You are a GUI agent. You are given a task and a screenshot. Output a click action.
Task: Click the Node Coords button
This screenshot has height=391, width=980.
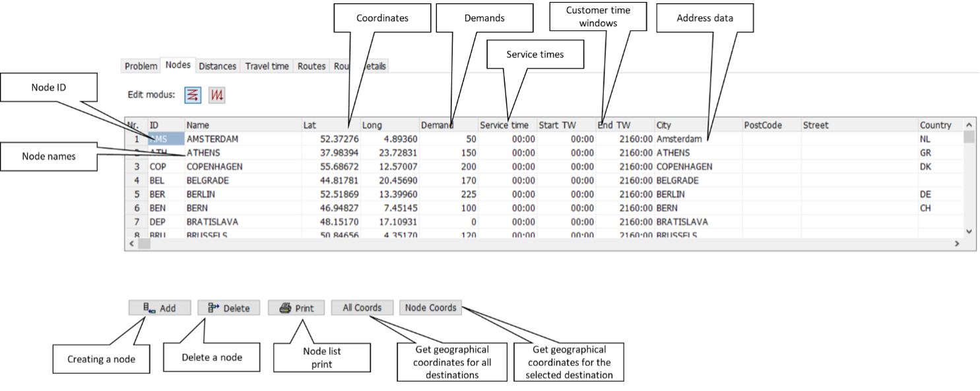(x=430, y=308)
